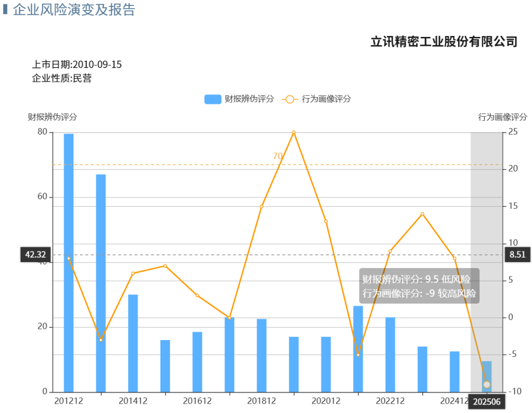Click the right axis title 行为画像评分
Viewport: 532px width, 413px height.
[x=503, y=117]
